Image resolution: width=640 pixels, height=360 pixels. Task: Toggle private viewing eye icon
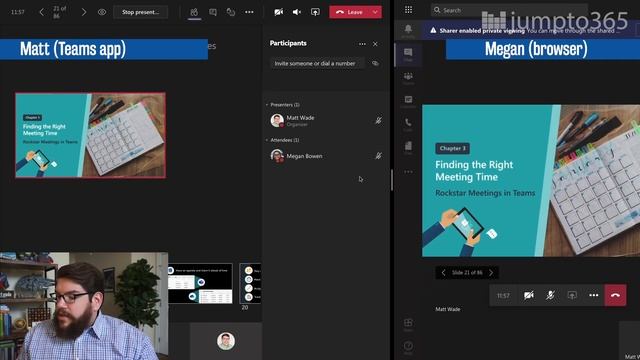(x=102, y=12)
